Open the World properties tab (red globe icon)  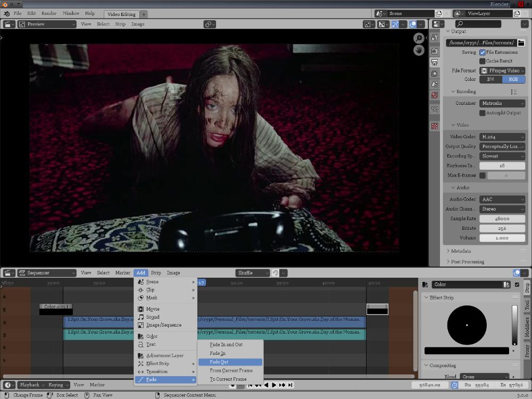435,95
